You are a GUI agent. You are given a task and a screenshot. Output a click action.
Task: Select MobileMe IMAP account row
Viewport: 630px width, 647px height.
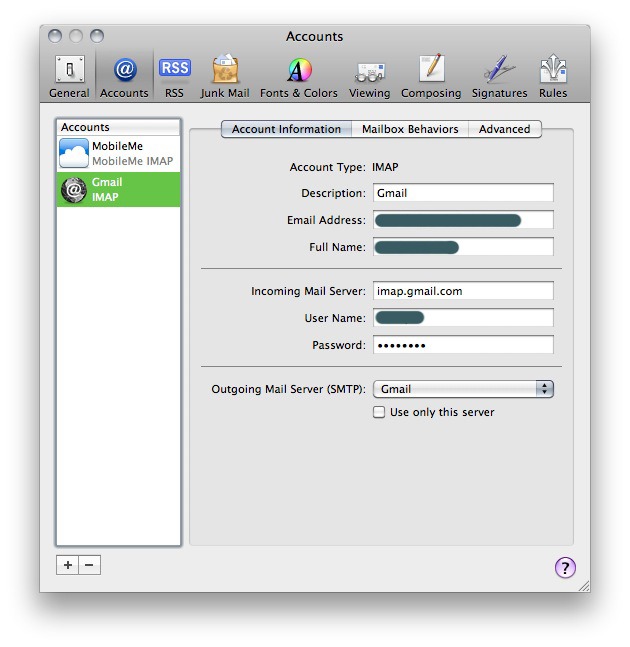[x=118, y=153]
